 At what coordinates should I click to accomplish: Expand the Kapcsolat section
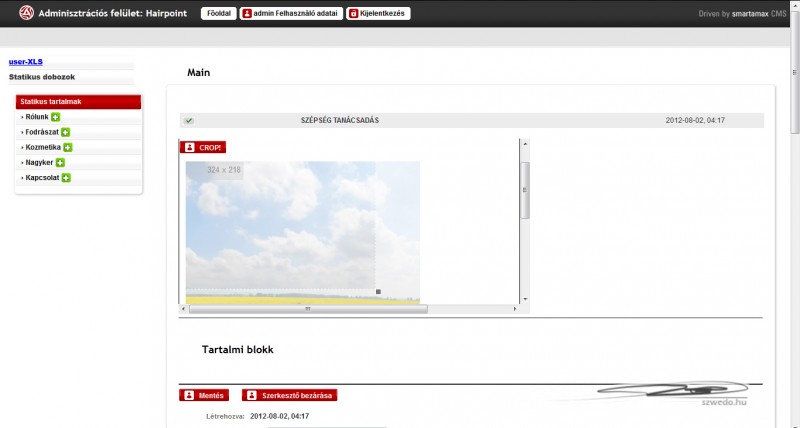coord(40,178)
